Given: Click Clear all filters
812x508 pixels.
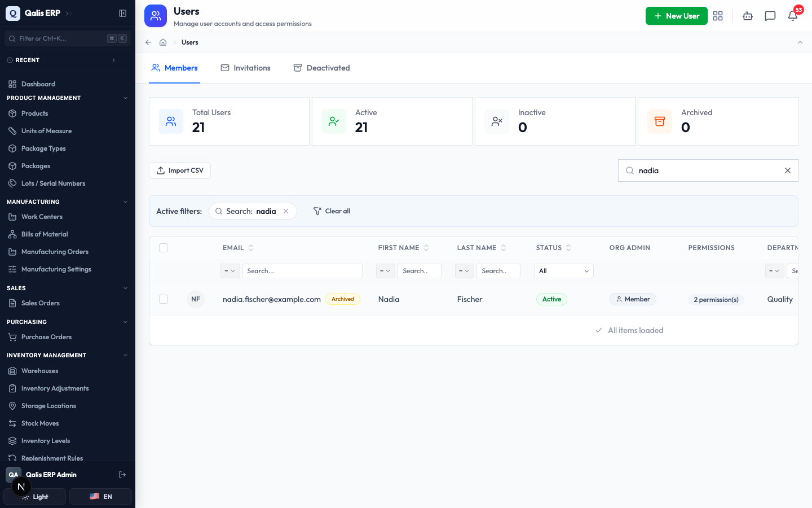Looking at the screenshot, I should (x=332, y=211).
